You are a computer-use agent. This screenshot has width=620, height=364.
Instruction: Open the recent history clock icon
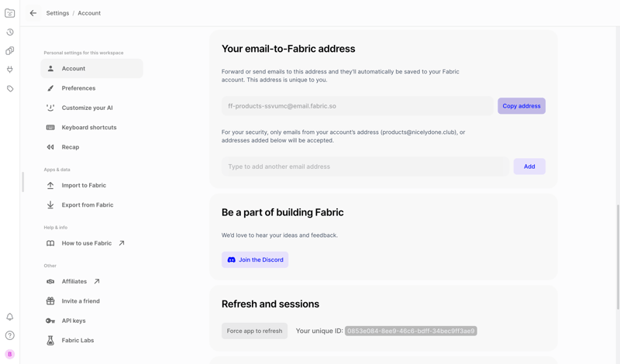(10, 33)
